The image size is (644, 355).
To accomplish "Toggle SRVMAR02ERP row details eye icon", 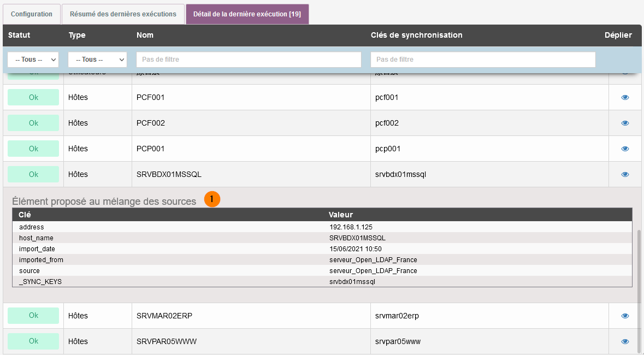I will click(x=625, y=316).
